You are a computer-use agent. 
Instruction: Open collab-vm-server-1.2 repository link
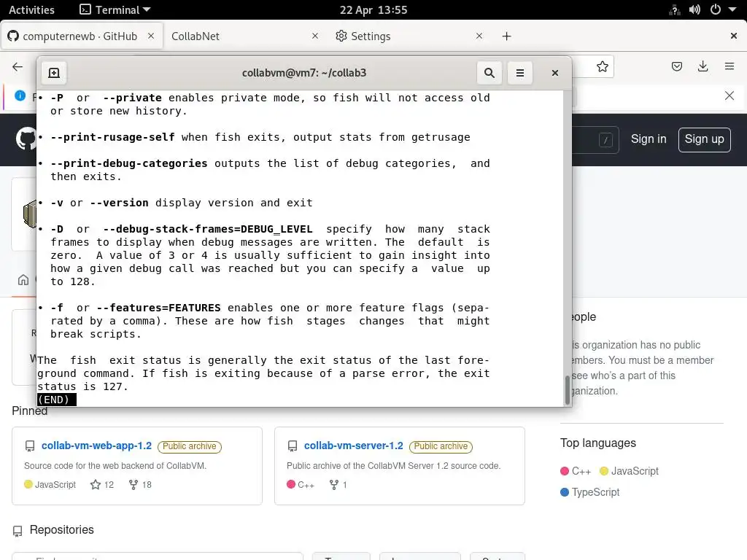point(354,446)
